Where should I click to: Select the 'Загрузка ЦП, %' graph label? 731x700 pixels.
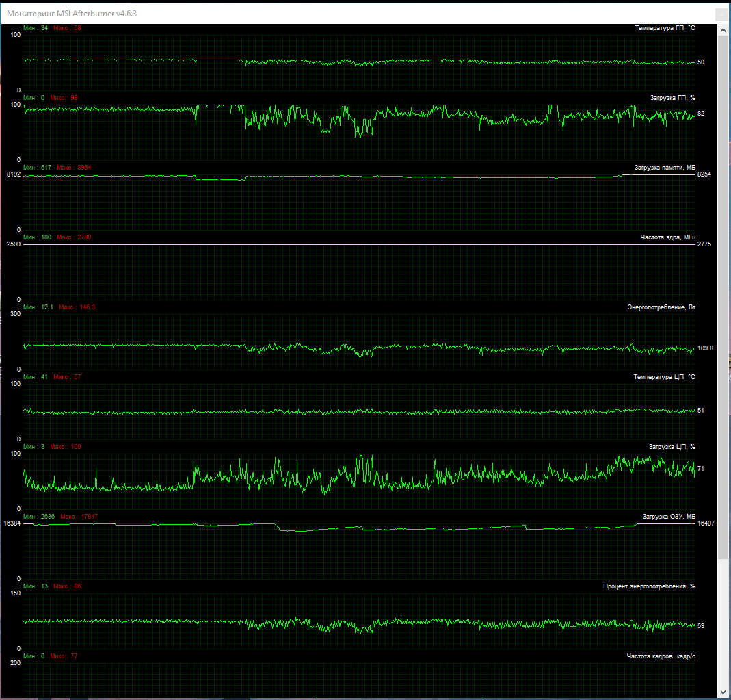point(672,447)
